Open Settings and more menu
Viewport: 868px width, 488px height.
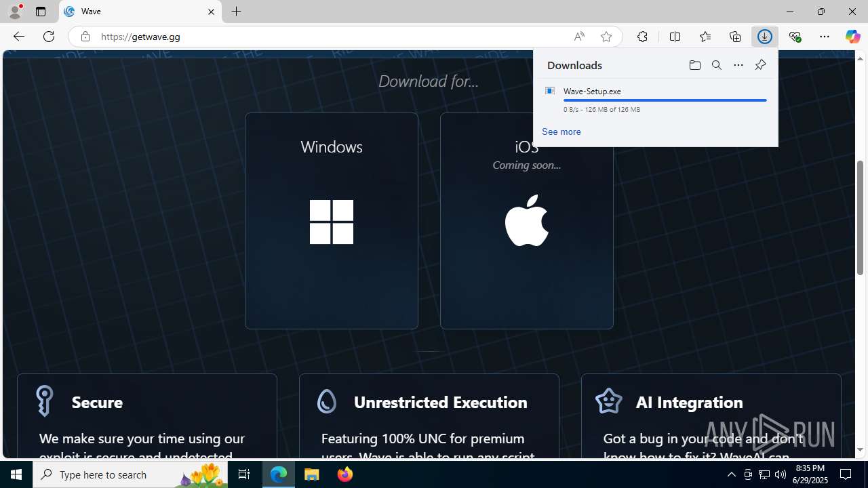tap(825, 37)
